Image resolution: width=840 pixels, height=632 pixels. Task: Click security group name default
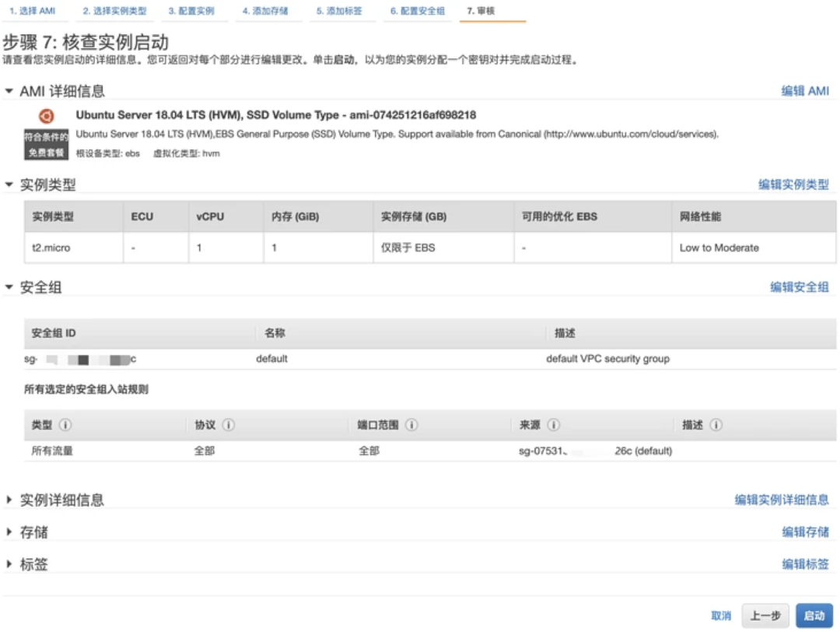[271, 359]
